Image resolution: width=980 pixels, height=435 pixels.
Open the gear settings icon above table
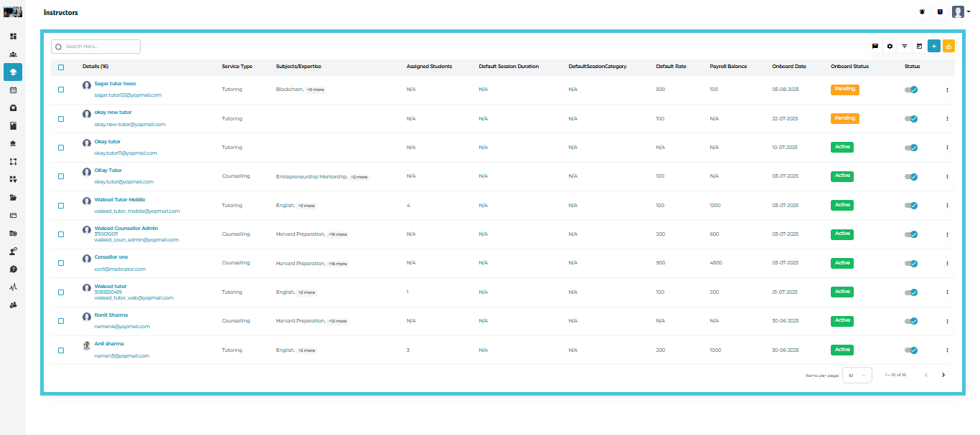(890, 46)
